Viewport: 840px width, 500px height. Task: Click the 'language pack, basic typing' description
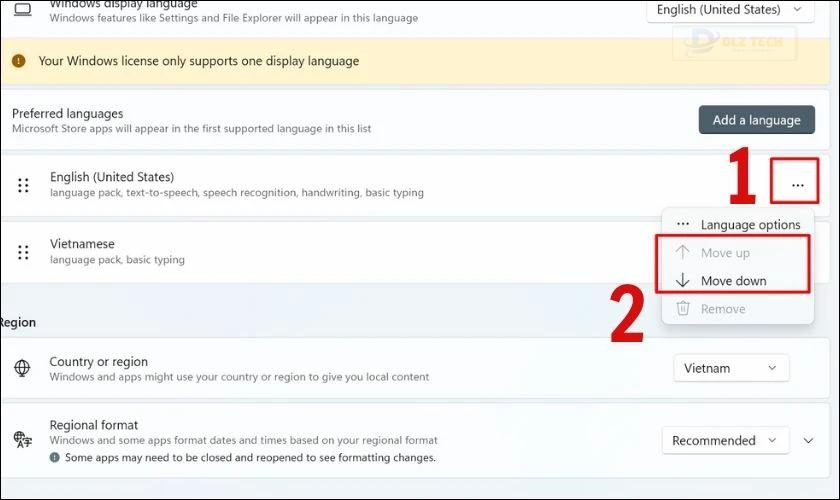pyautogui.click(x=117, y=260)
